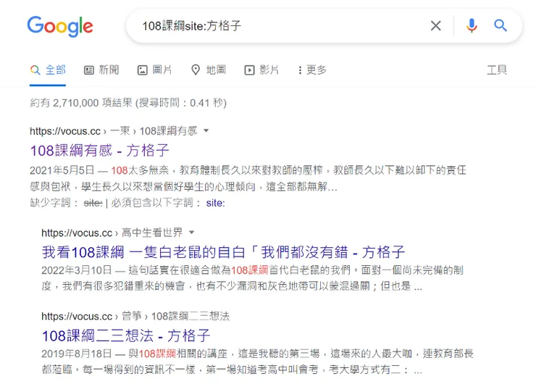Expand the dropdown arrow beside 108課綱有感 URL
The image size is (536, 392).
click(x=206, y=130)
